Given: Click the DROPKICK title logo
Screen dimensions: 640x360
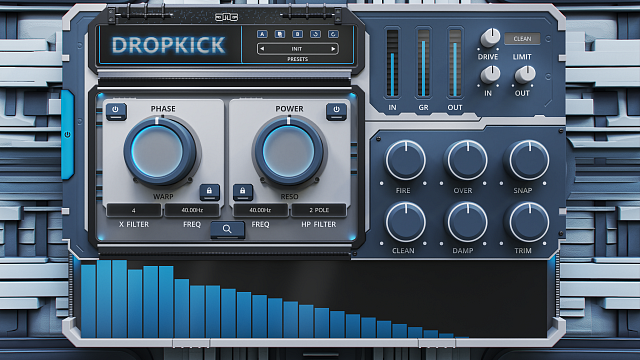Looking at the screenshot, I should click(169, 45).
